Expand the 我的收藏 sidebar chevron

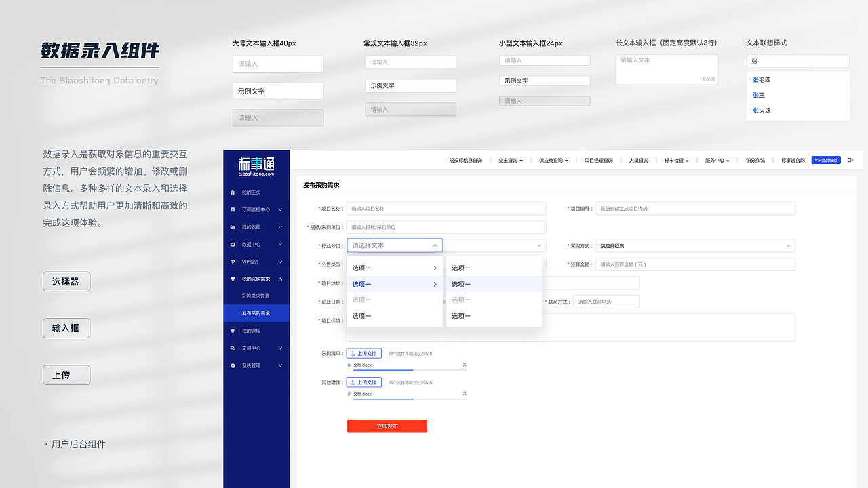coord(280,227)
